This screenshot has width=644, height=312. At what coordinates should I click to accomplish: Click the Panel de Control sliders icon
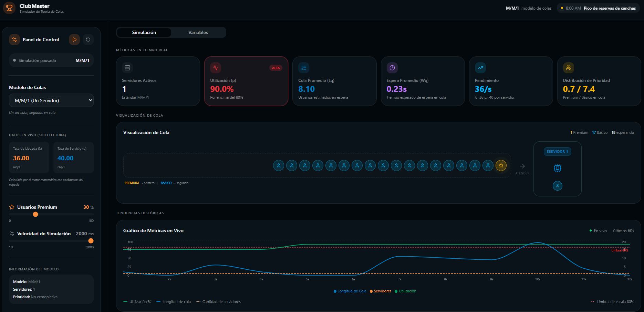coord(14,40)
